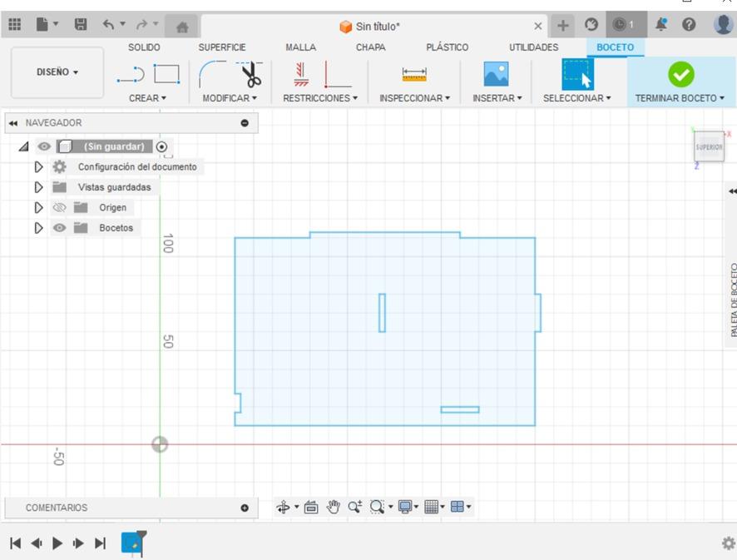Expand the Vistas guardadas node
Image resolution: width=737 pixels, height=560 pixels.
38,187
